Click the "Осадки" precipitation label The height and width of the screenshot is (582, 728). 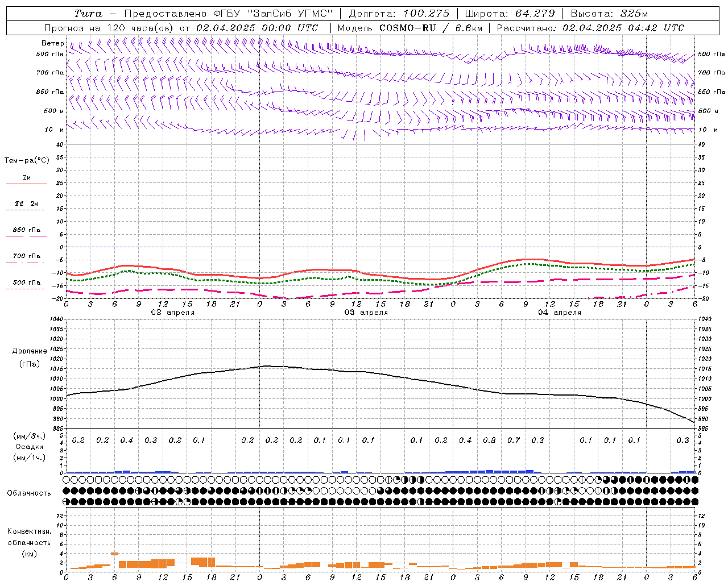click(x=30, y=447)
